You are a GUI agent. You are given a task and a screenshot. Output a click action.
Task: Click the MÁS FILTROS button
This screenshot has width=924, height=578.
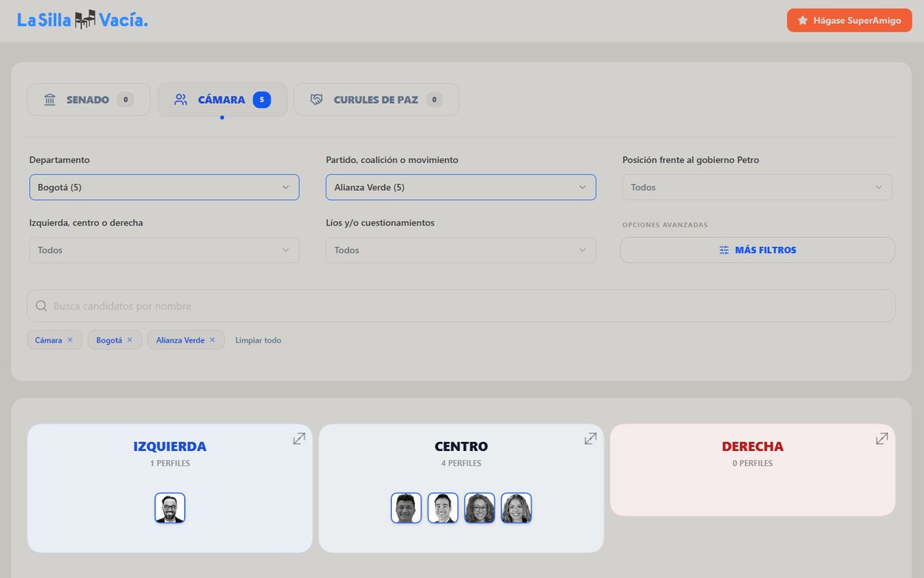[757, 250]
